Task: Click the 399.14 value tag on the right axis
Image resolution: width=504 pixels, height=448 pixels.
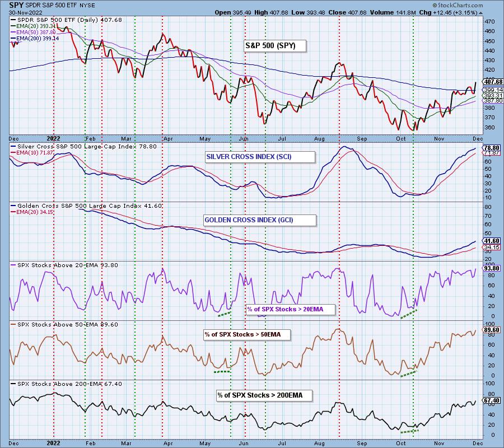Action: (493, 90)
